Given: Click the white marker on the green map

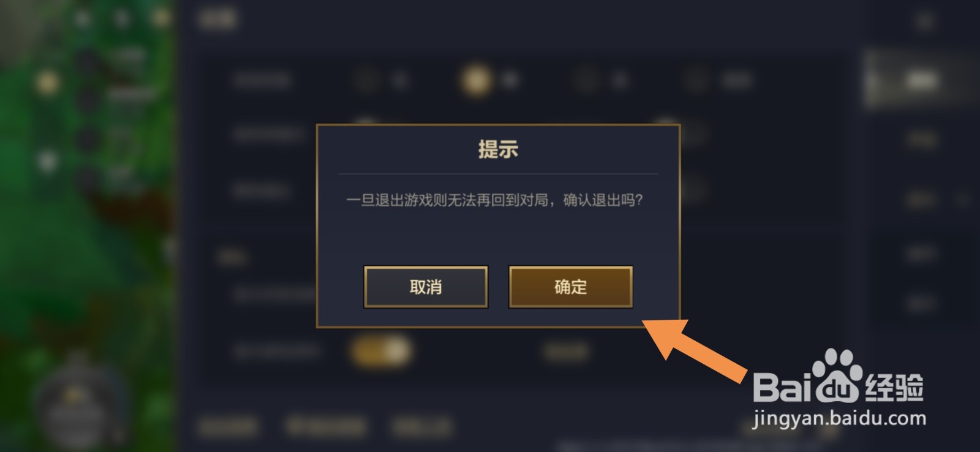Looking at the screenshot, I should coord(47,162).
